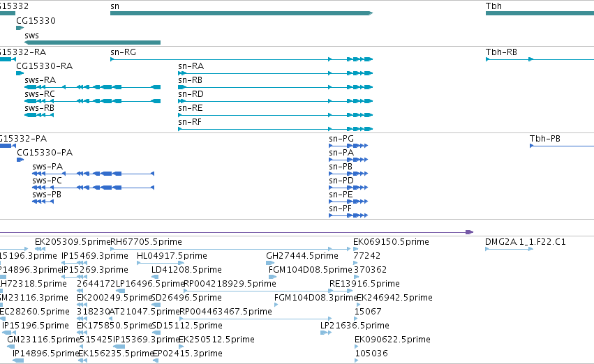
Task: Open EST GM23116.5prime
Action: 43,340
